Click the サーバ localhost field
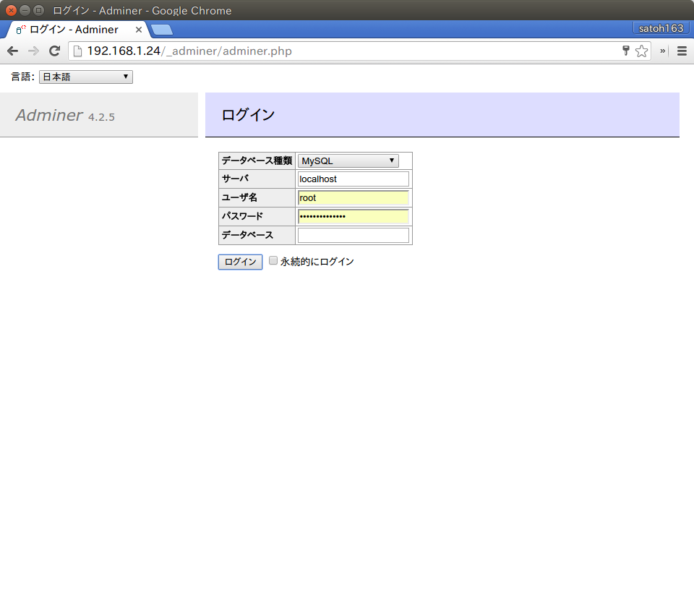The width and height of the screenshot is (694, 616). point(354,179)
